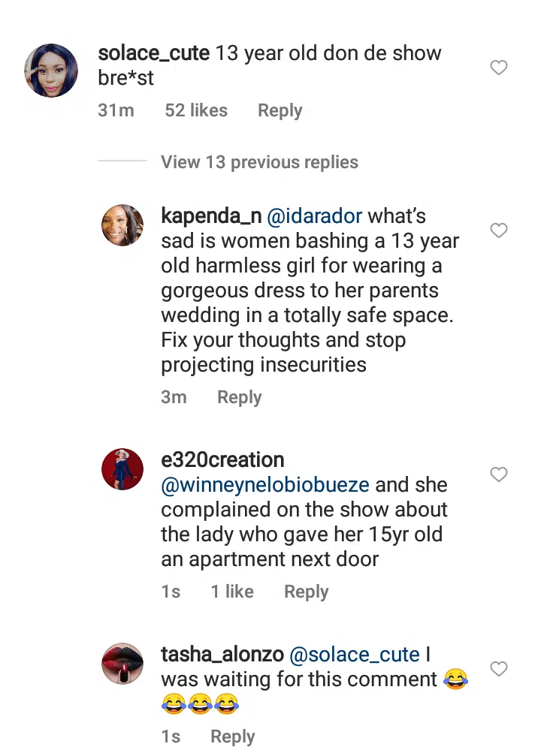This screenshot has height=756, width=541.
Task: Open the tasha_alonzo username
Action: tap(222, 655)
